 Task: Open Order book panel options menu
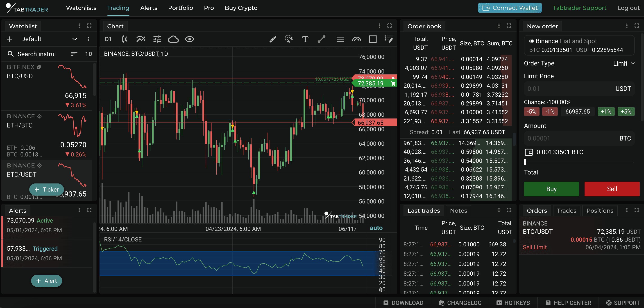tap(499, 26)
